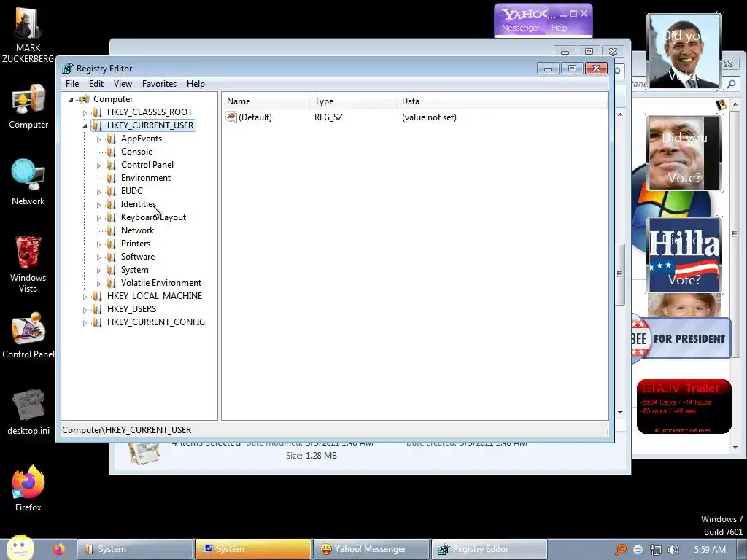Click the REG_SZ type cell
747x560 pixels.
(x=328, y=117)
